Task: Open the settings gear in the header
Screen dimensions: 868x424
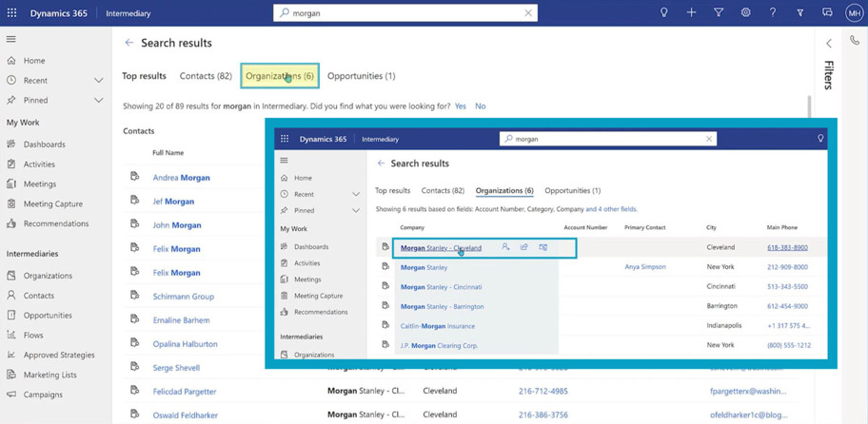Action: click(745, 13)
